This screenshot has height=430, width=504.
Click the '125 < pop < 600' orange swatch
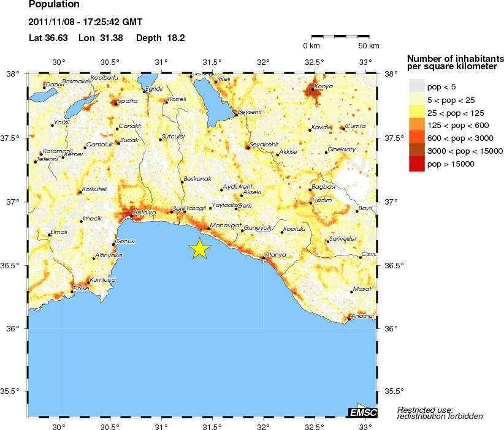[416, 126]
